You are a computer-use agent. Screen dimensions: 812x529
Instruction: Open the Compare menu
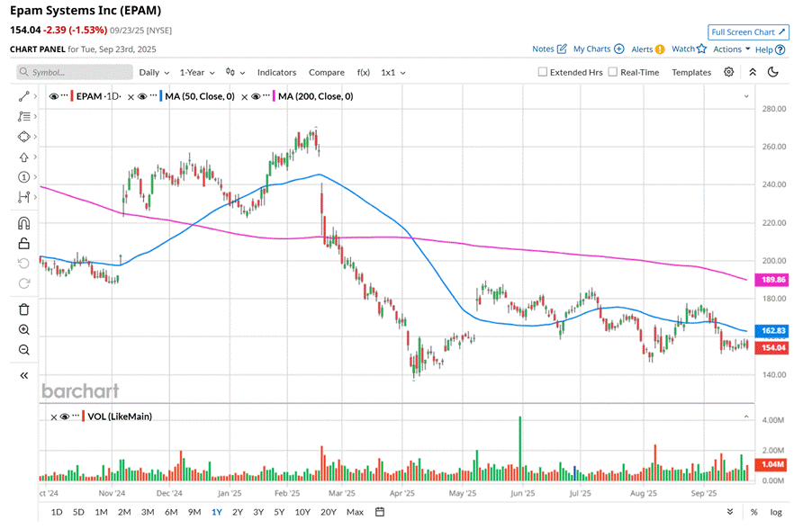[x=326, y=73]
